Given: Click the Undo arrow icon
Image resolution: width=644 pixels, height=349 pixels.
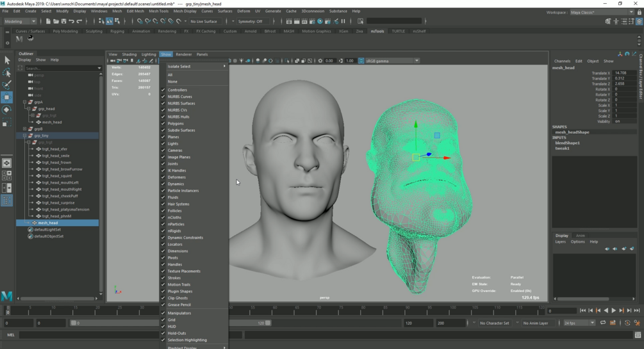Looking at the screenshot, I should (x=72, y=21).
